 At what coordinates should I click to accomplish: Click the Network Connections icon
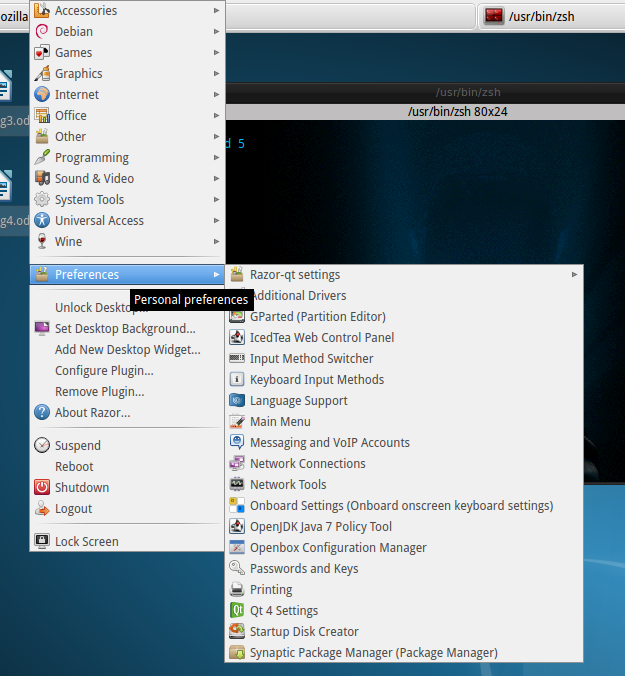point(237,463)
